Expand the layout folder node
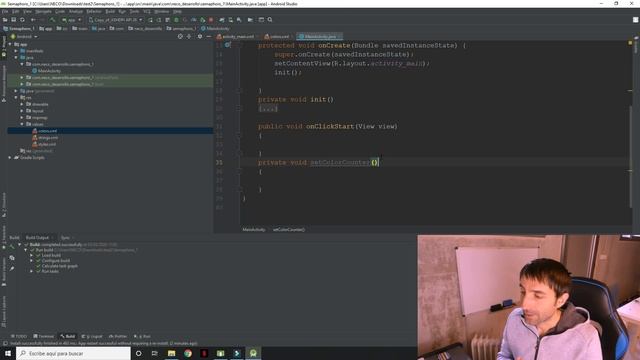This screenshot has height=360, width=640. (x=22, y=111)
